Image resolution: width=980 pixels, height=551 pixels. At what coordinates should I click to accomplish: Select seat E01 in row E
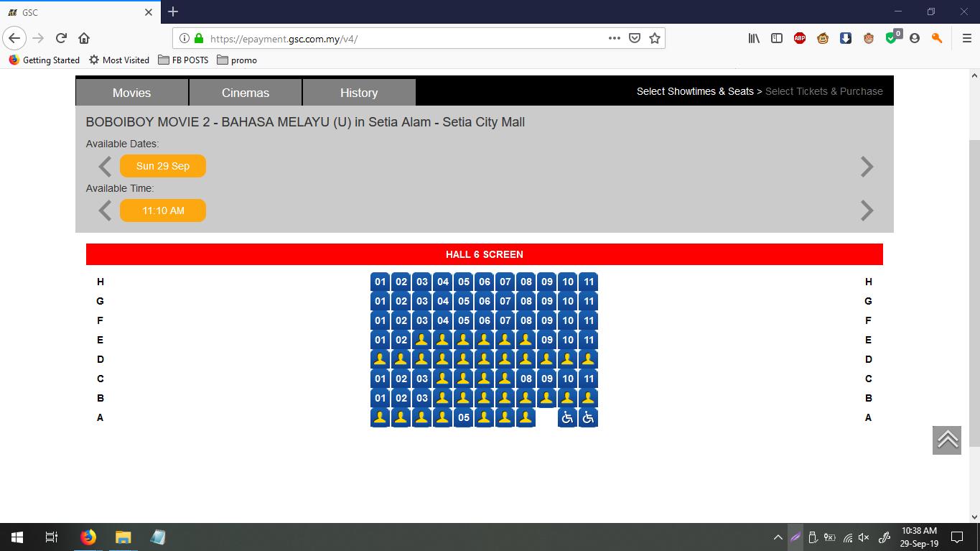click(x=381, y=340)
